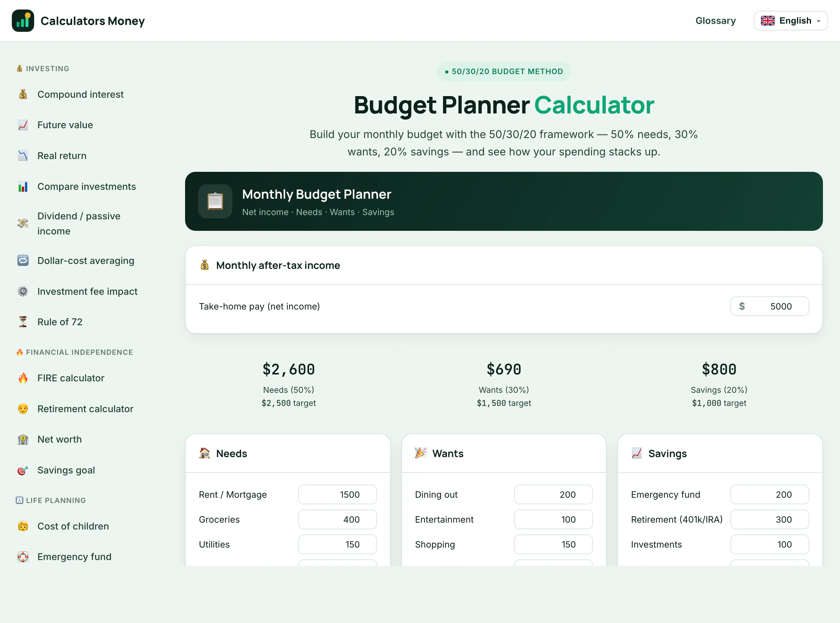This screenshot has width=840, height=623.
Task: Click the Rent / Mortgage amount field
Action: click(337, 494)
